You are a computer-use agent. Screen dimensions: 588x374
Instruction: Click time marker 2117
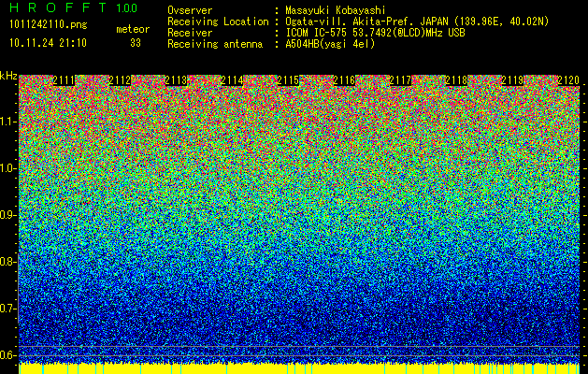[400, 80]
